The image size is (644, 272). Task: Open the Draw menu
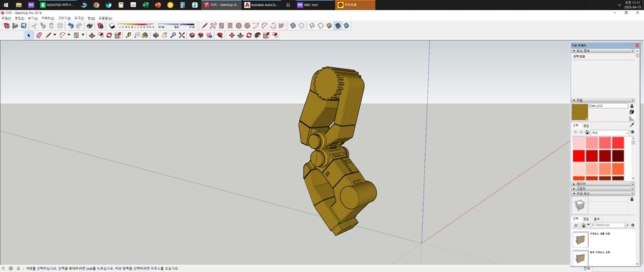[64, 18]
